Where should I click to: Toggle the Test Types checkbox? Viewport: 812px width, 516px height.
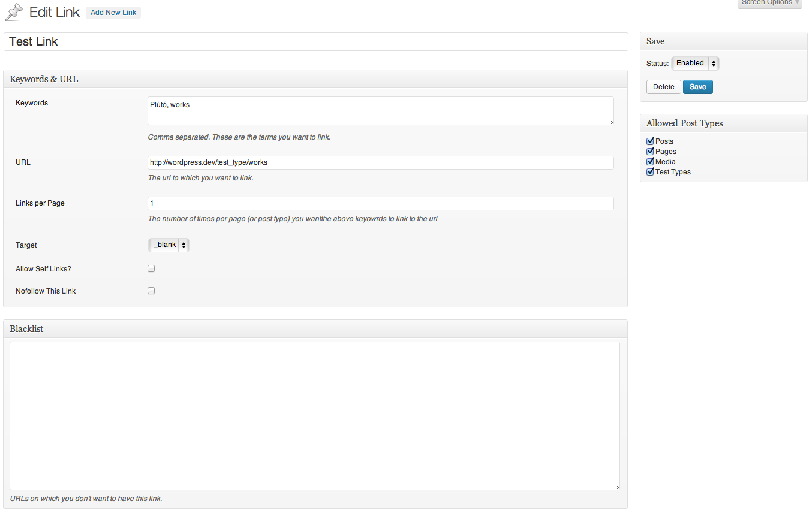pyautogui.click(x=650, y=171)
